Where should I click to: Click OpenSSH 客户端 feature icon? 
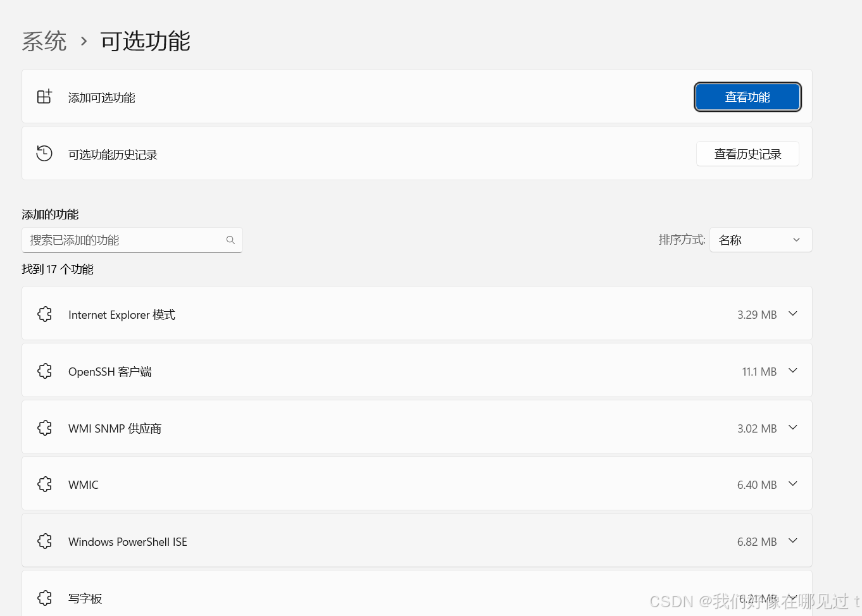[x=44, y=371]
